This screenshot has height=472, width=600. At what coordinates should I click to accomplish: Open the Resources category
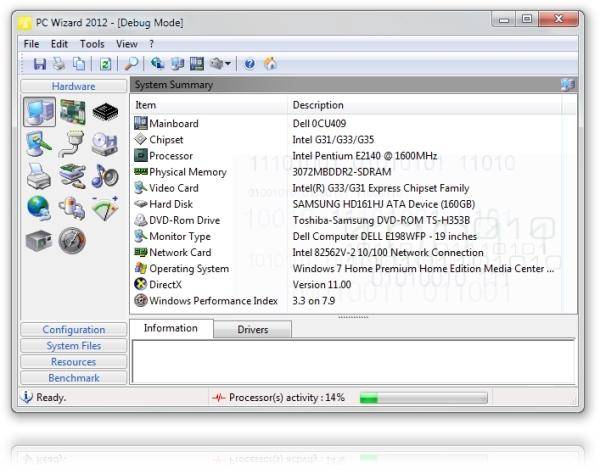coord(73,362)
